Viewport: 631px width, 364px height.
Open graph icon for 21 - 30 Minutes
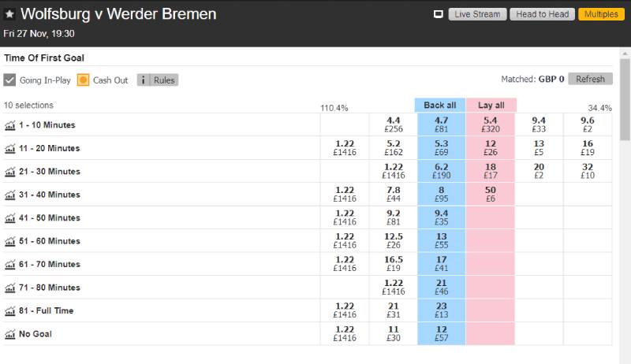(10, 172)
